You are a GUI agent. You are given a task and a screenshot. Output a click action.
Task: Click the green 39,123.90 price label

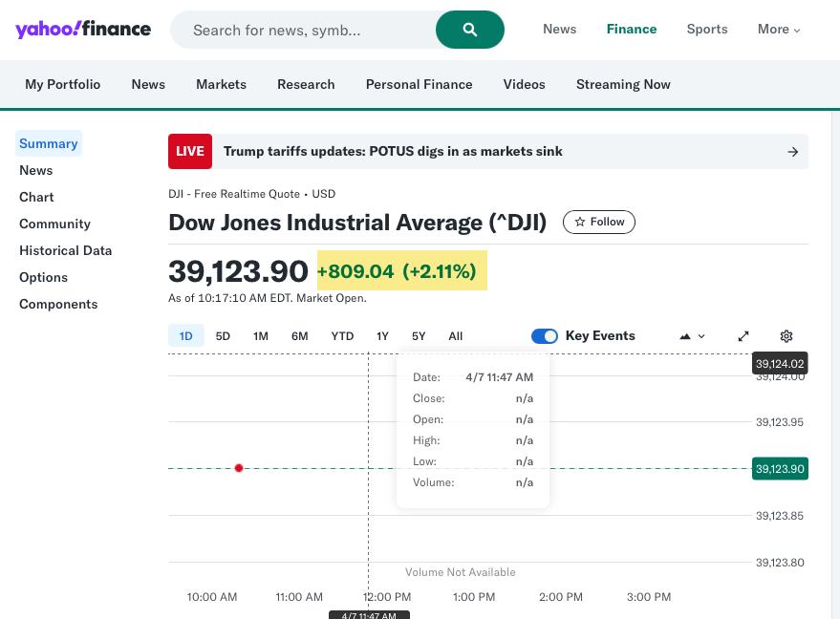(x=780, y=469)
